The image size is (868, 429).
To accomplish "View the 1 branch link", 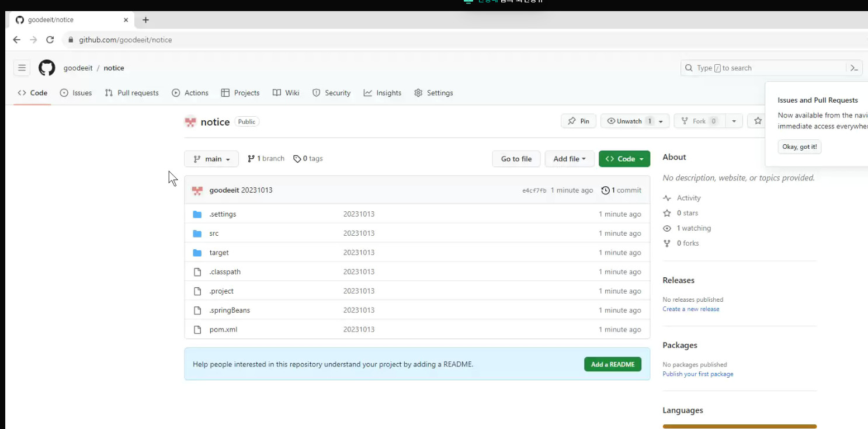I will (x=266, y=159).
